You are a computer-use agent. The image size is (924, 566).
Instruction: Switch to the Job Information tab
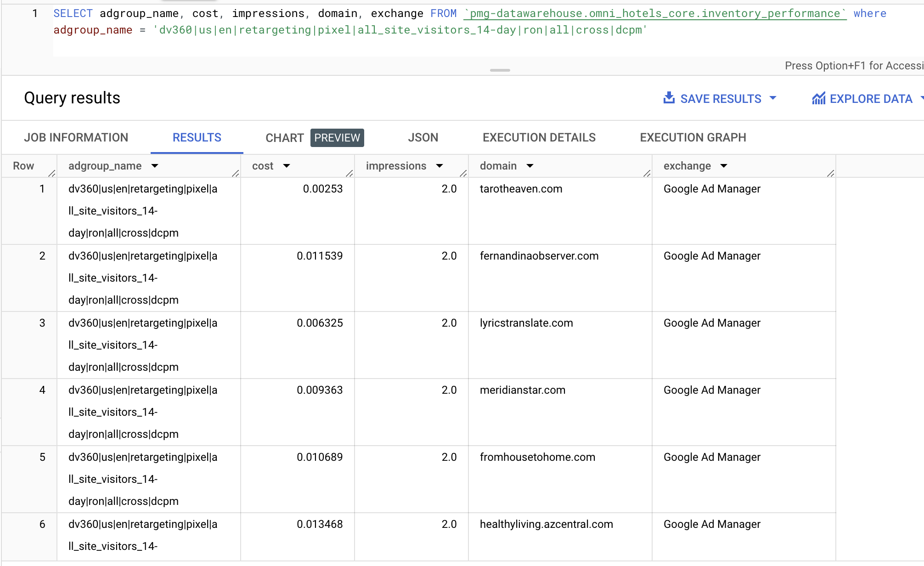point(76,137)
